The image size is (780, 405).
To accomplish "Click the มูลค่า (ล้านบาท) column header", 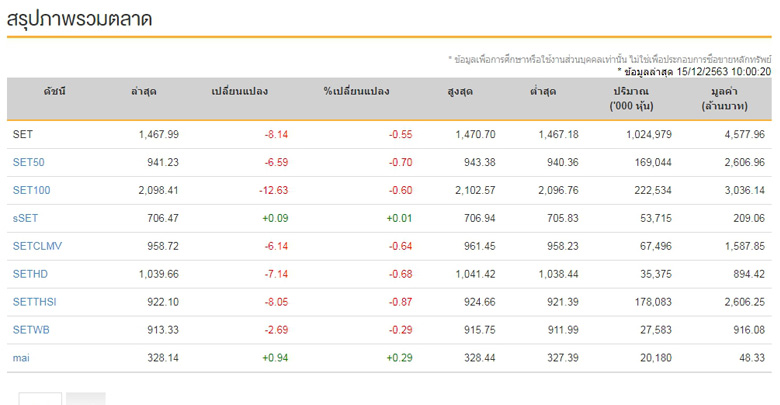I will [x=726, y=98].
